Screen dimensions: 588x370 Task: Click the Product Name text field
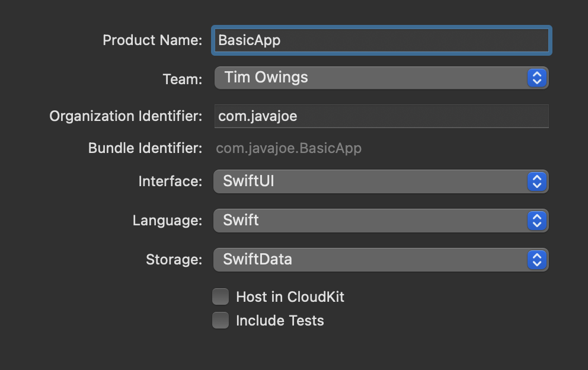[x=381, y=40]
